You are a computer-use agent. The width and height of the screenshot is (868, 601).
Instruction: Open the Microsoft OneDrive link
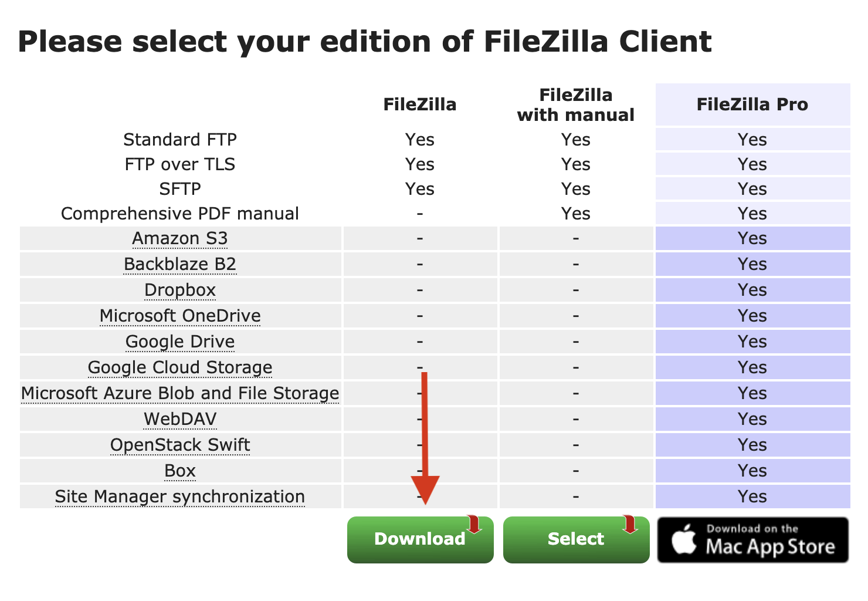[180, 316]
